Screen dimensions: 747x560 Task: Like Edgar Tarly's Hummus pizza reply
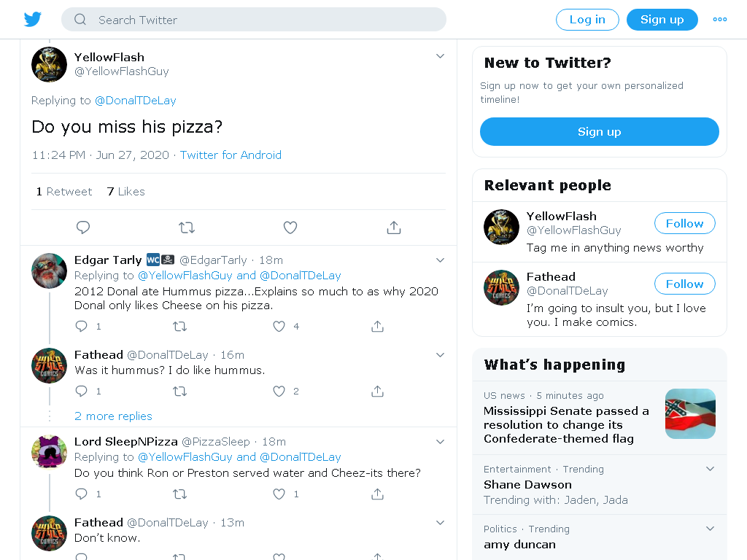(x=279, y=326)
